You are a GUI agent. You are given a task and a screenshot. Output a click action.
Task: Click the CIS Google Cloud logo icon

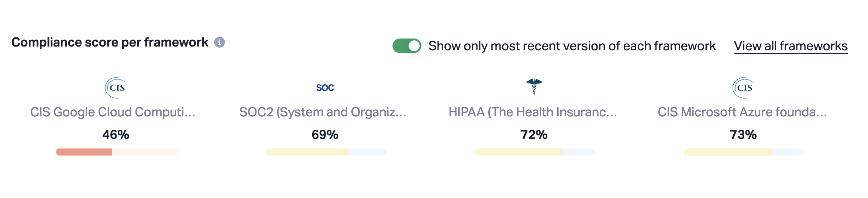click(116, 88)
